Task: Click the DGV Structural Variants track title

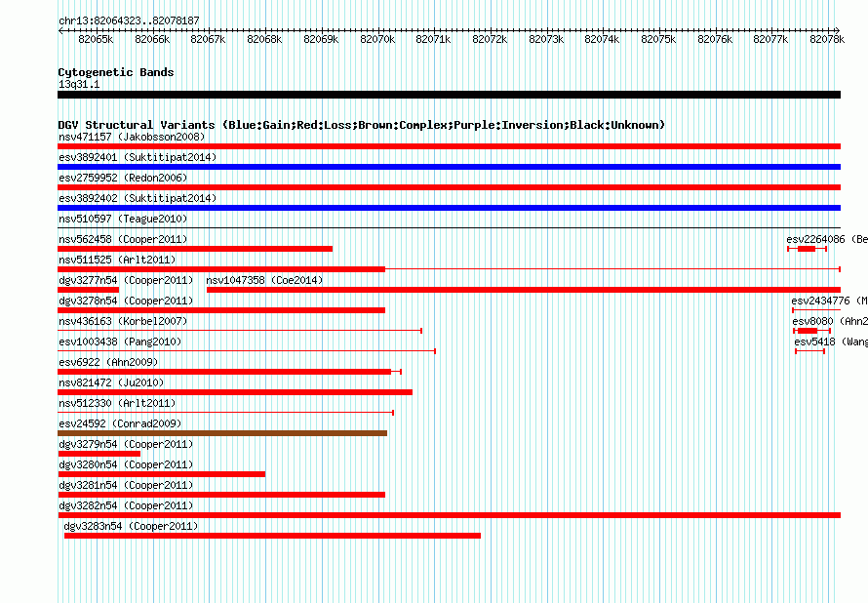Action: (x=362, y=125)
